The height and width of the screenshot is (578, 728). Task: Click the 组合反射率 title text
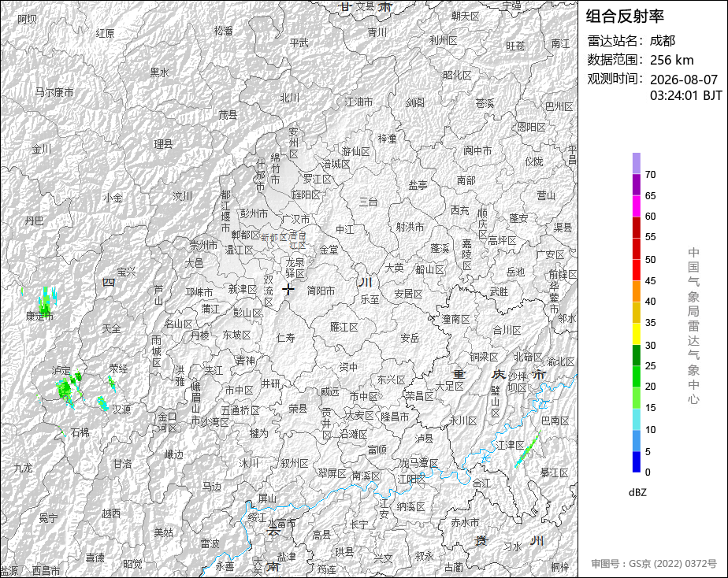coord(625,17)
